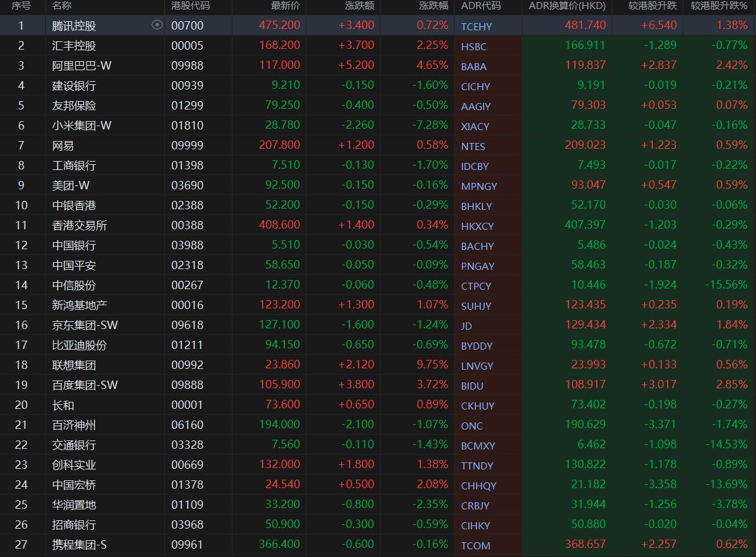Select the 招商银行 stock name
756x557 pixels.
click(74, 525)
